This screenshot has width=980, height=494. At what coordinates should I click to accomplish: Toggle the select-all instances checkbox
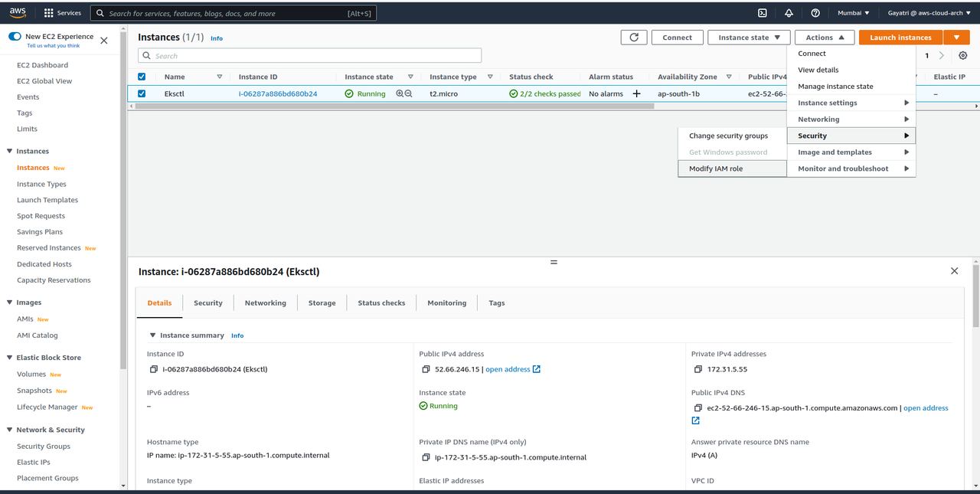coord(142,77)
